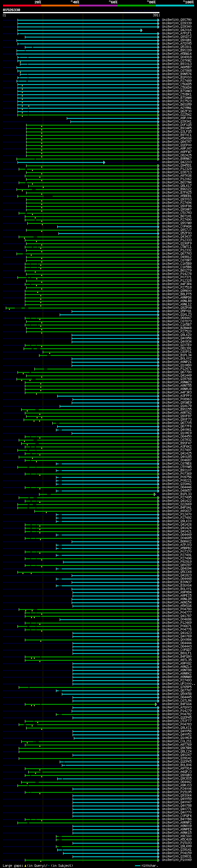
Task: Select label UniRef100_P27495
Action: (x=177, y=497)
